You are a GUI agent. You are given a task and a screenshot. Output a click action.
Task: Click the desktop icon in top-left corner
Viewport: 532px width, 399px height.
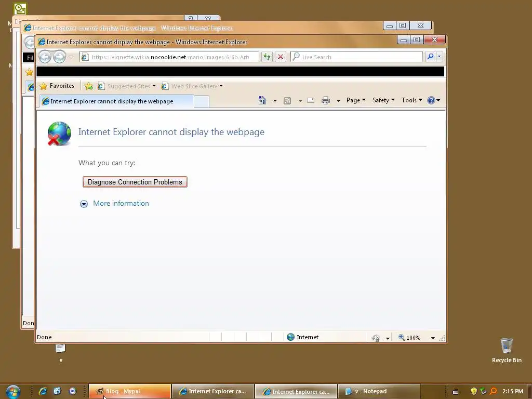(20, 9)
